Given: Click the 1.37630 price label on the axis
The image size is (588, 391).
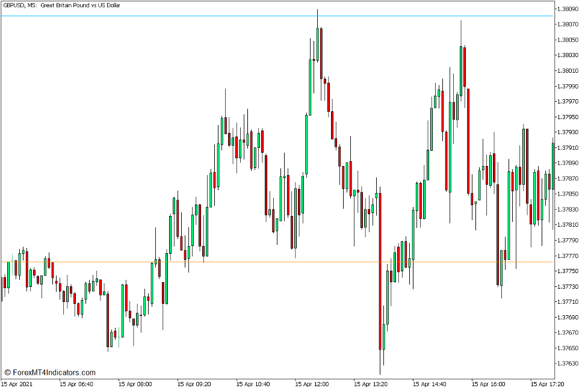Looking at the screenshot, I should tap(569, 363).
